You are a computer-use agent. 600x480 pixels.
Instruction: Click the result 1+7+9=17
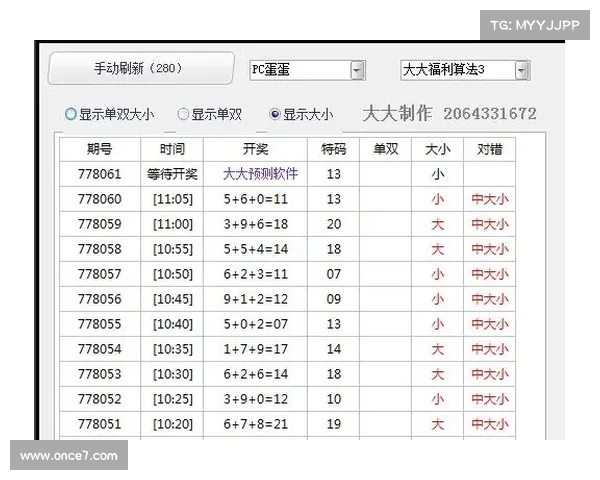pyautogui.click(x=256, y=349)
